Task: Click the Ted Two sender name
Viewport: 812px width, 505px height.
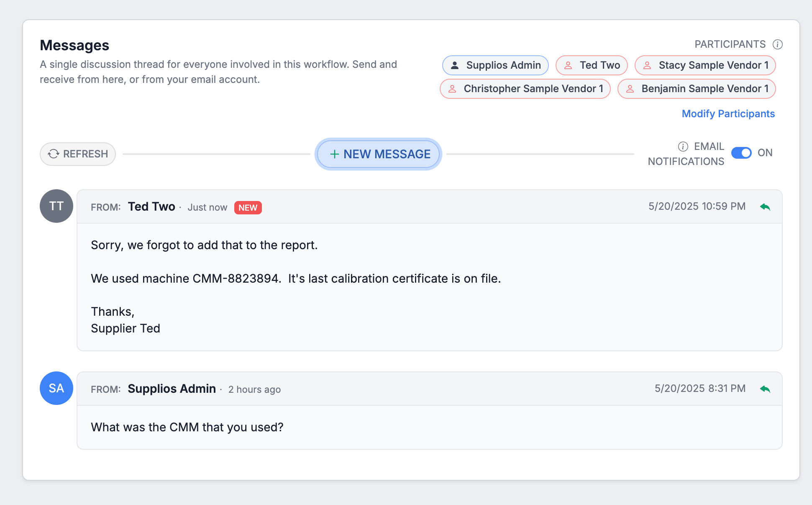Action: click(x=151, y=206)
